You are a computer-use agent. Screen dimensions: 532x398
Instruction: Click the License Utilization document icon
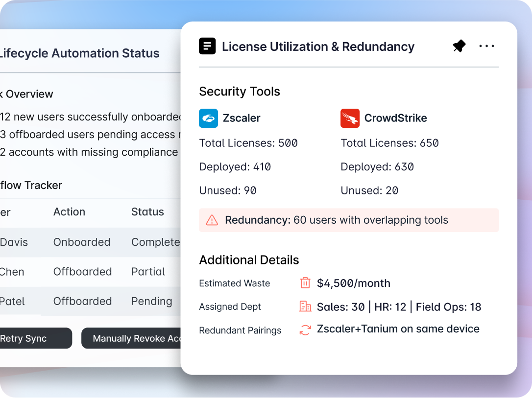point(207,47)
